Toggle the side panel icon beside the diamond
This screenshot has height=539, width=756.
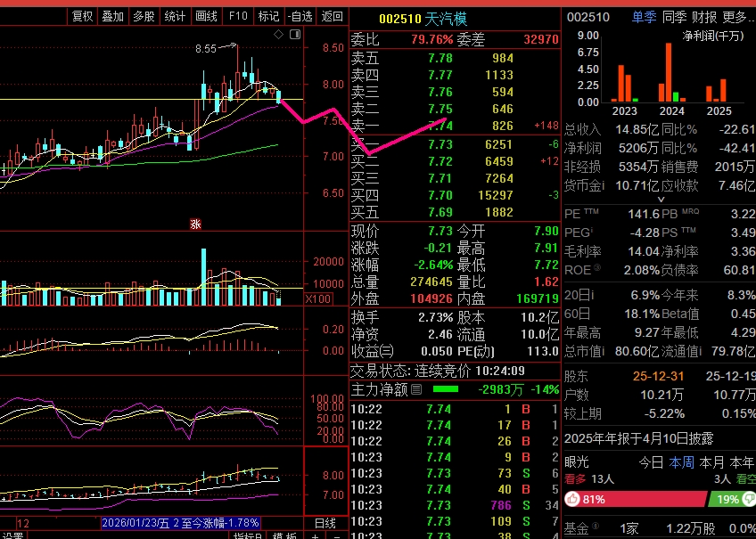coord(295,34)
